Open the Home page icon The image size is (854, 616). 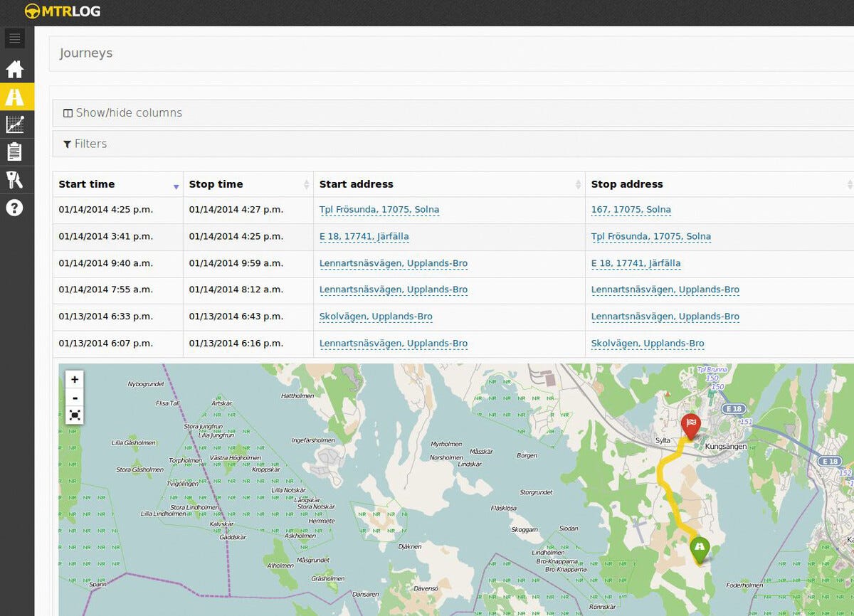coord(15,70)
